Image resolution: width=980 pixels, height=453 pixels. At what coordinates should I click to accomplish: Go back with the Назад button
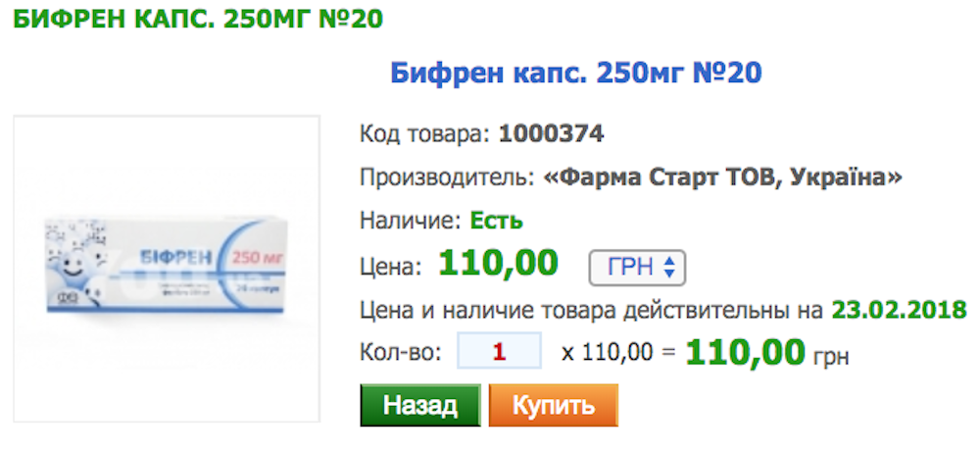coord(420,406)
